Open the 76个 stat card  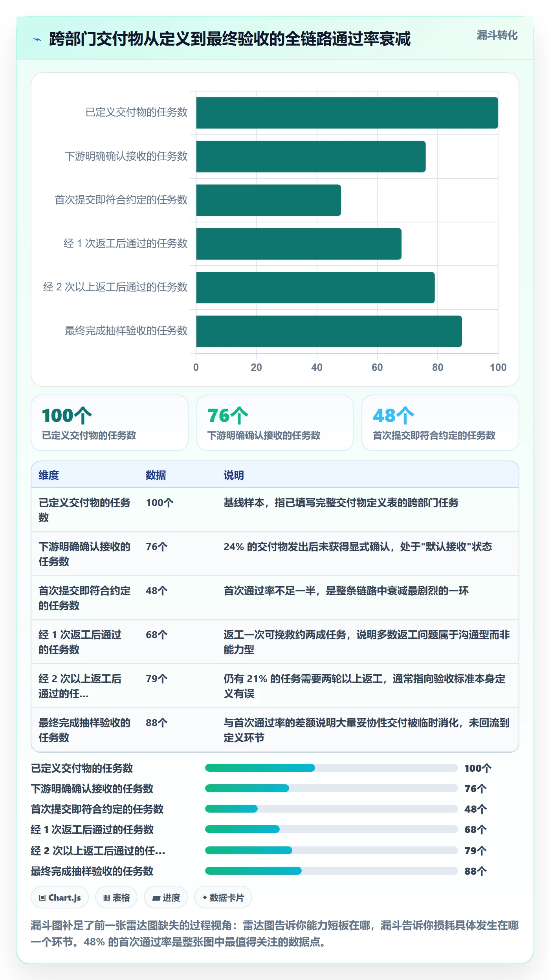(275, 423)
